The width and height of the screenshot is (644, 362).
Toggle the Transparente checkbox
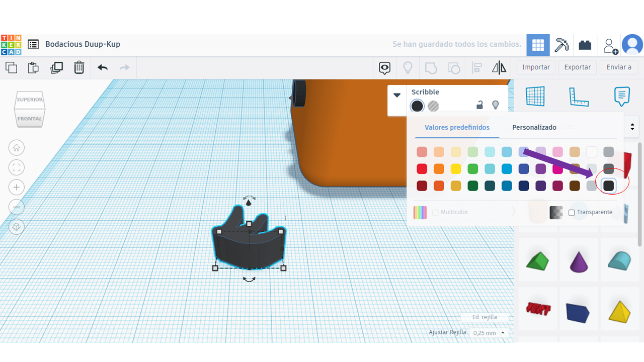(572, 213)
